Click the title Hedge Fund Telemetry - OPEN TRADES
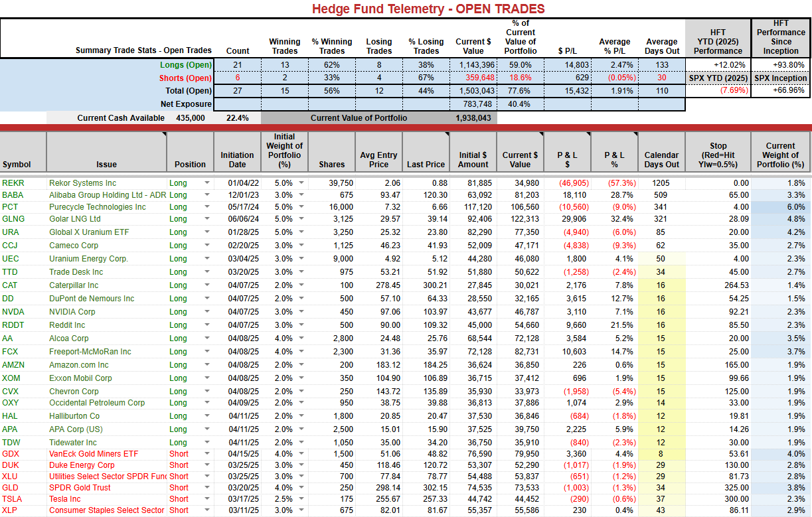 click(x=428, y=9)
